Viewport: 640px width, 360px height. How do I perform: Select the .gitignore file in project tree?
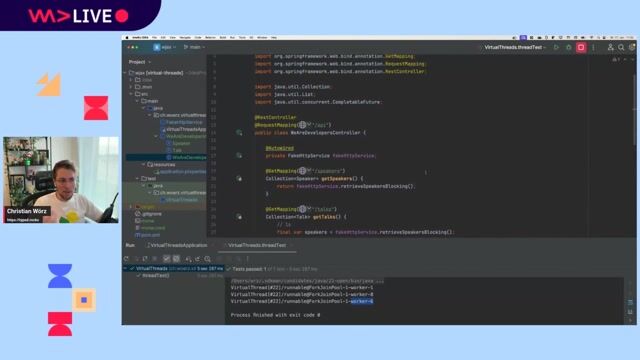click(x=149, y=214)
